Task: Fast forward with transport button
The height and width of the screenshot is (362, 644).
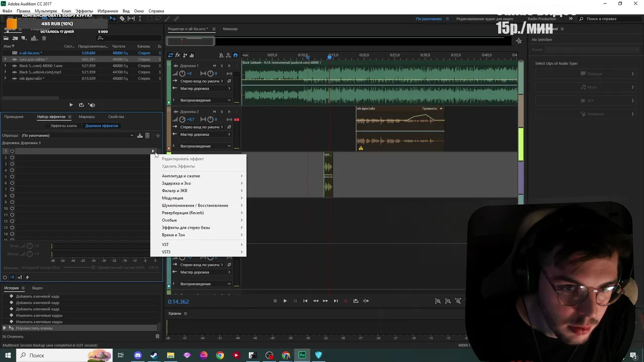Action: click(326, 301)
